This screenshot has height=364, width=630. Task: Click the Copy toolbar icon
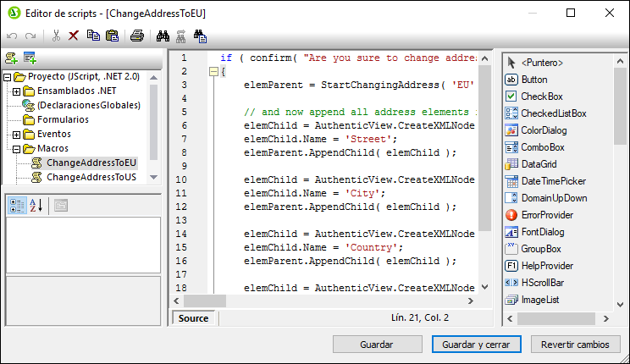(x=94, y=36)
